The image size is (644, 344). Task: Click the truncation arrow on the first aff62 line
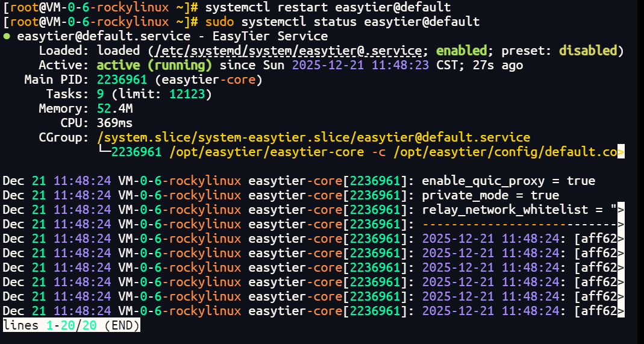tap(621, 239)
